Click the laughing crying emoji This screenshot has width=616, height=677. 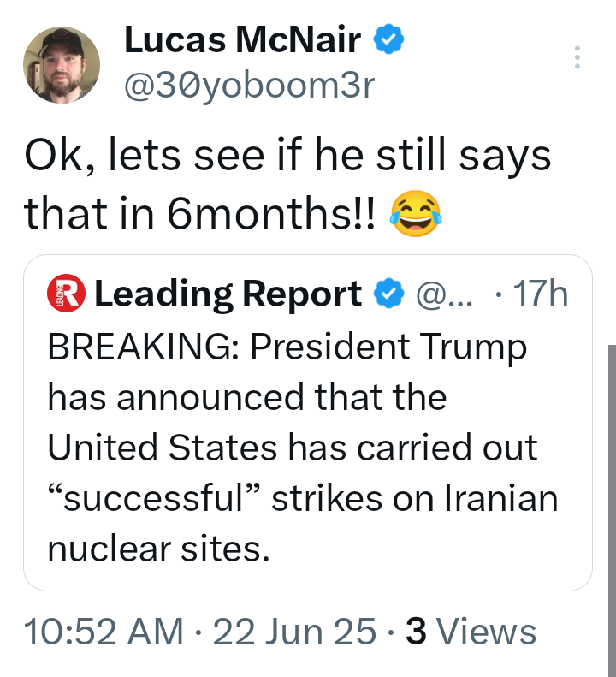(x=416, y=213)
